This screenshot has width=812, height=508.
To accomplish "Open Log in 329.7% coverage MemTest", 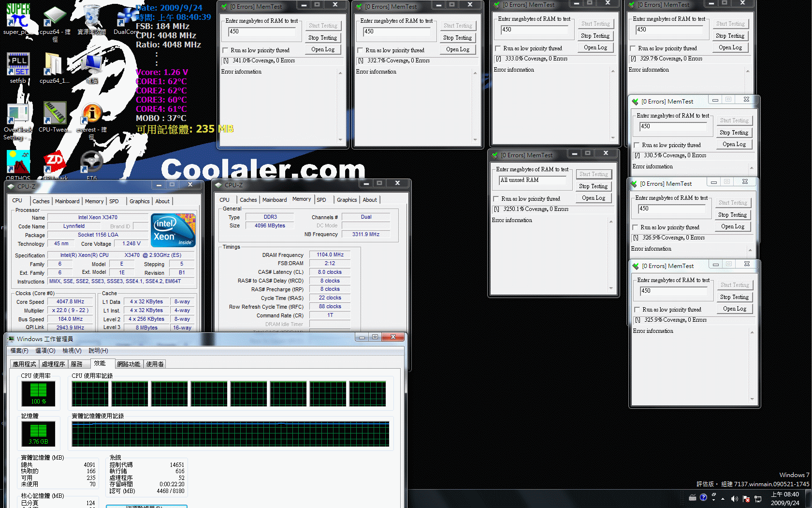I will [x=730, y=47].
